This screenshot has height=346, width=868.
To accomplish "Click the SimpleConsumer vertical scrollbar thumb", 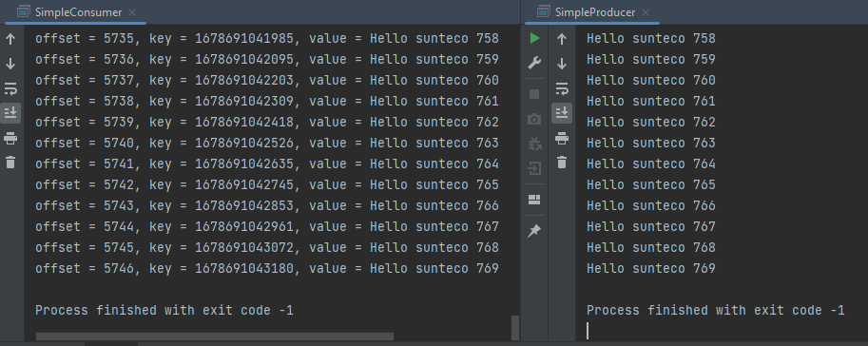I will (x=515, y=328).
